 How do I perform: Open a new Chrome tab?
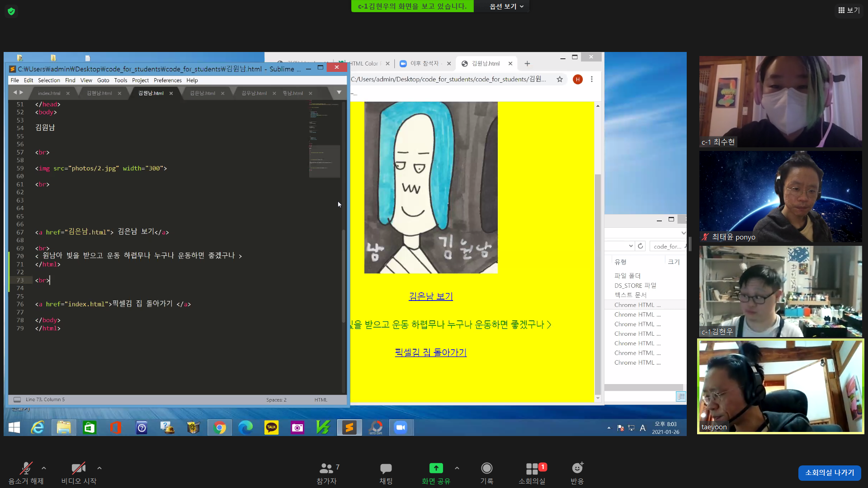527,64
